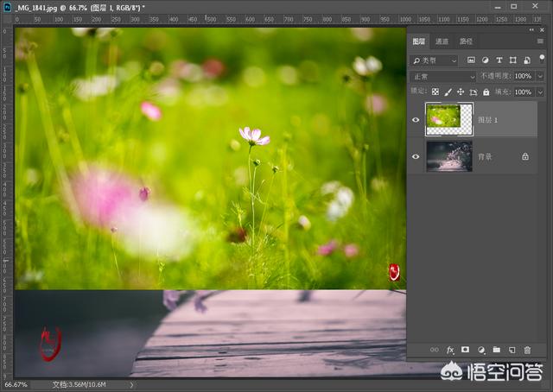Viewport: 553px width, 392px height.
Task: Create a new group folder icon
Action: 497,350
